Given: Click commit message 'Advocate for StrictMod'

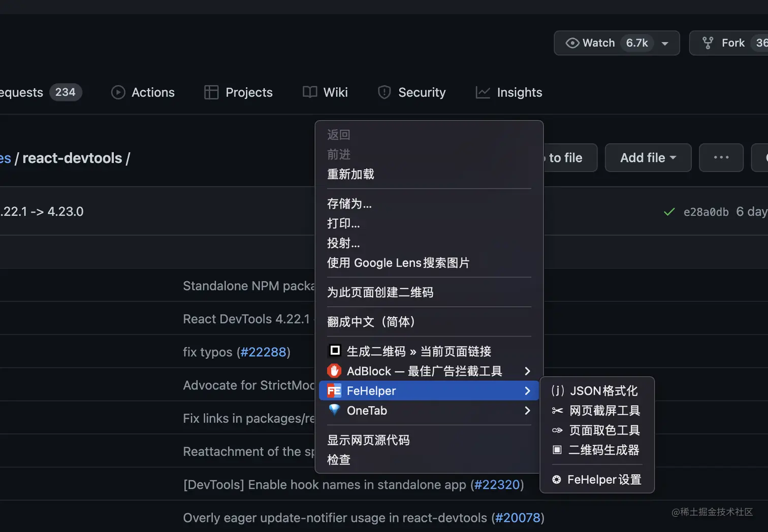Looking at the screenshot, I should coord(249,385).
